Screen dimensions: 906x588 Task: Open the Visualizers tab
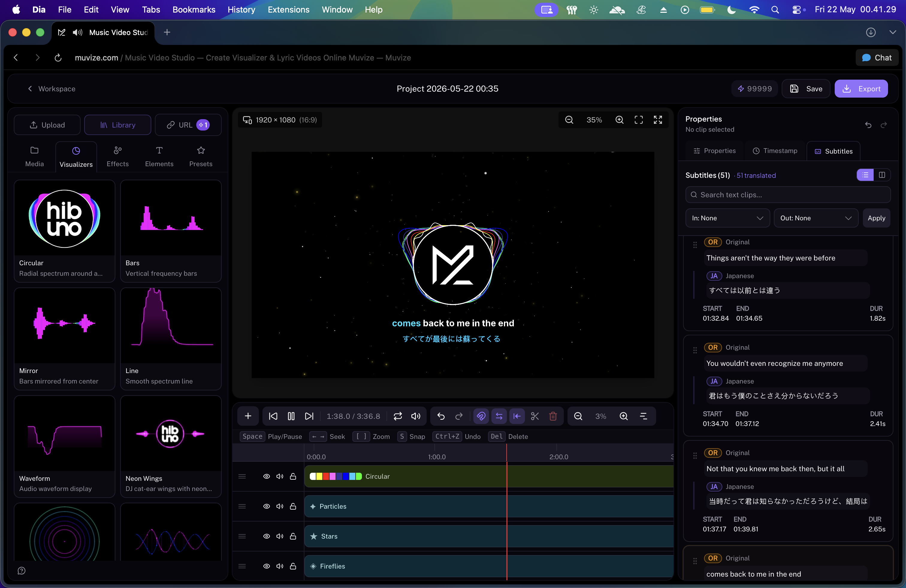[x=76, y=157]
